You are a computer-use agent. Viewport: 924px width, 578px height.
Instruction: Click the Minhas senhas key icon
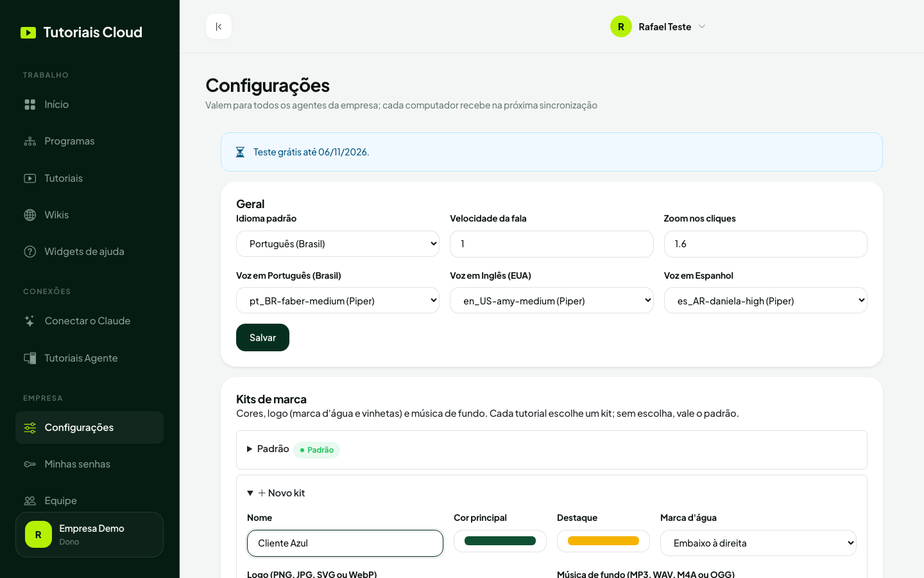point(30,464)
